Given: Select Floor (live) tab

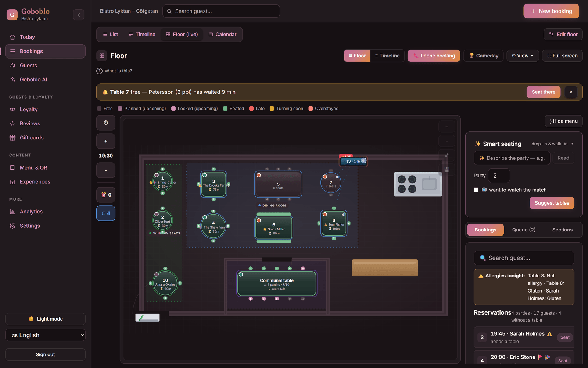Looking at the screenshot, I should 182,35.
